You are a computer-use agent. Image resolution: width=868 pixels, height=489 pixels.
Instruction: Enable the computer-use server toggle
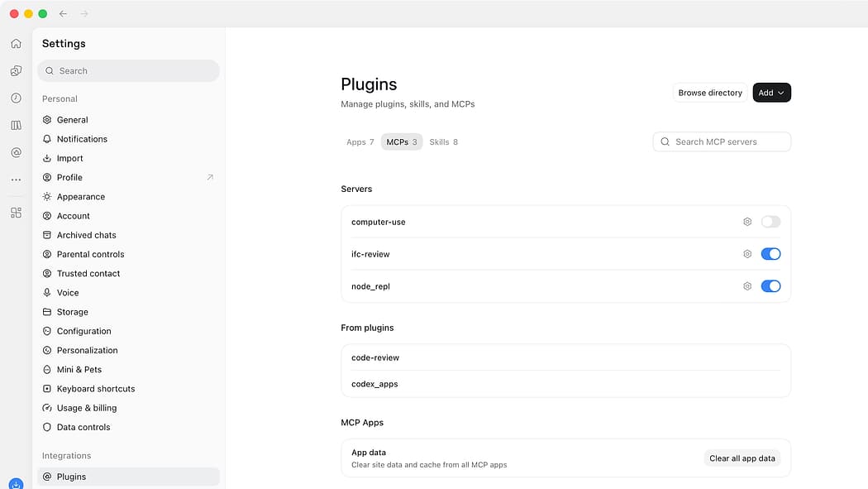(x=770, y=222)
